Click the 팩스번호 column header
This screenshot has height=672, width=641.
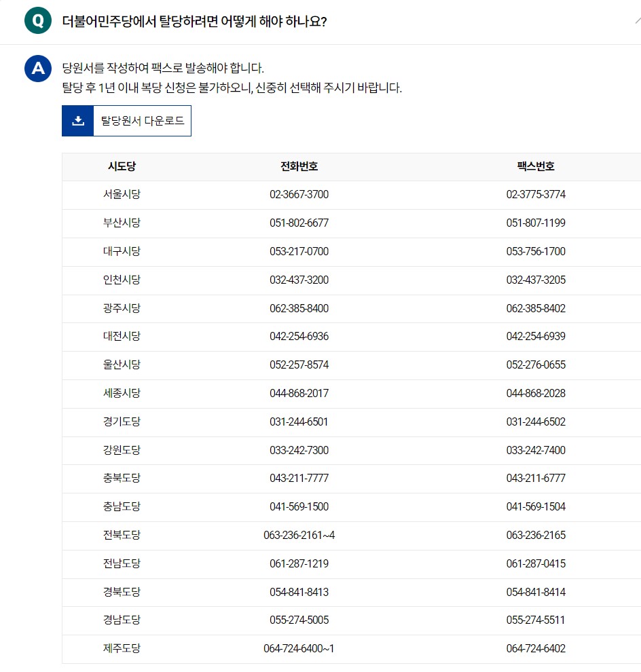(x=536, y=166)
